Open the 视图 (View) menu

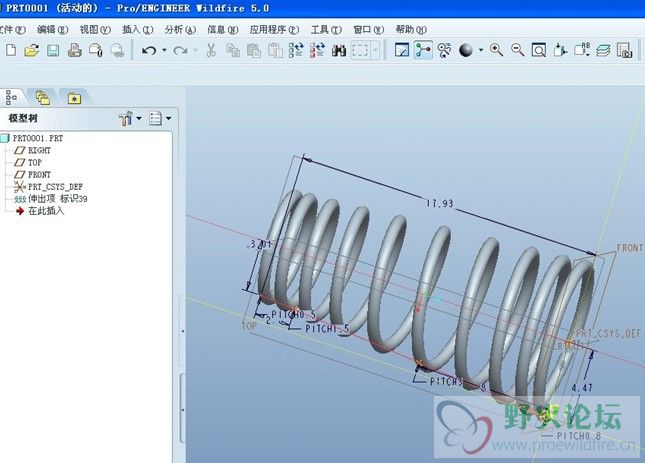pyautogui.click(x=95, y=30)
